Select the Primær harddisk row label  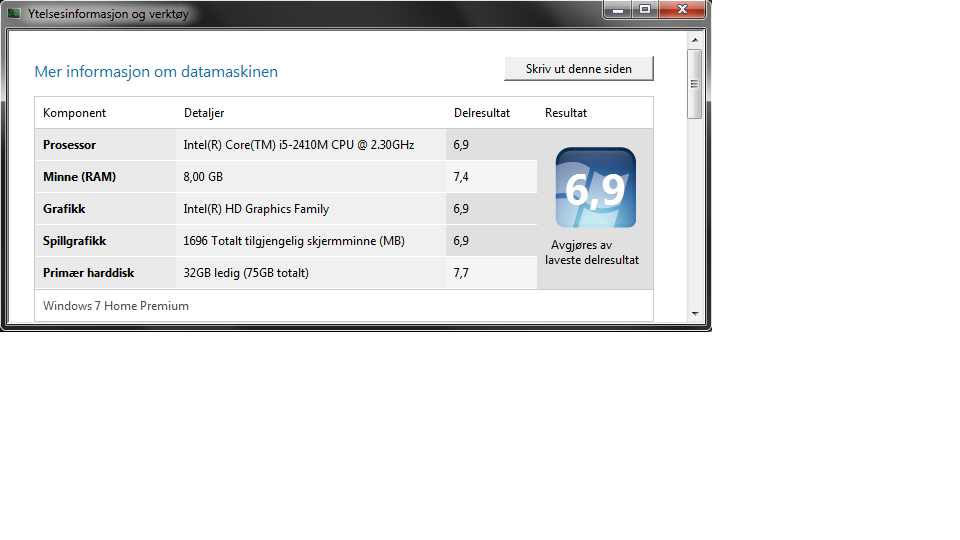(88, 273)
